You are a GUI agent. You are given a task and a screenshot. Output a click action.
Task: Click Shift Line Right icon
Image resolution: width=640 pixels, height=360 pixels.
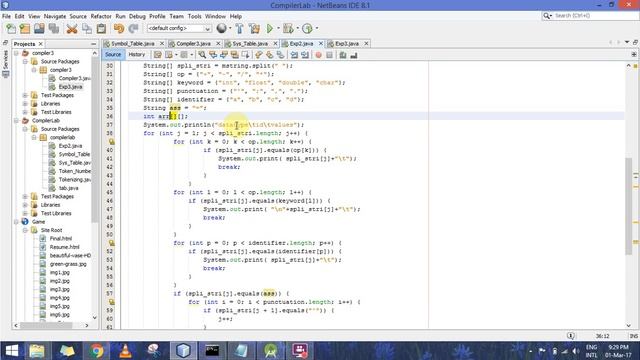coord(305,55)
